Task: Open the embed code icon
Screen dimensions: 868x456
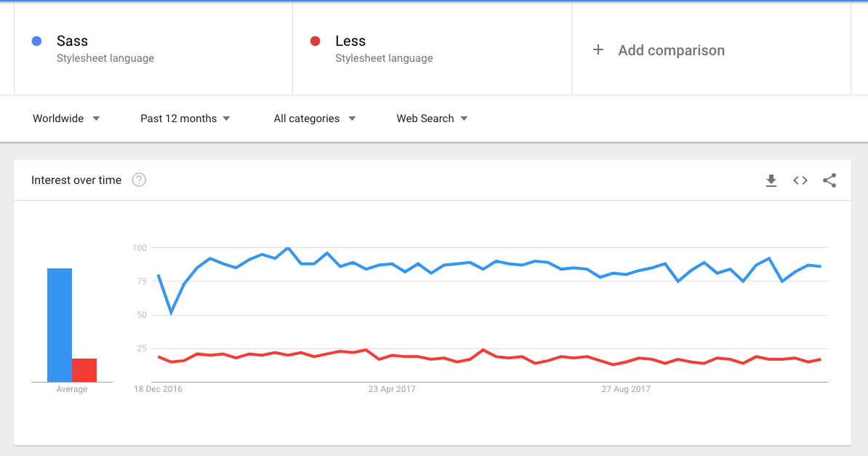Action: click(x=800, y=180)
